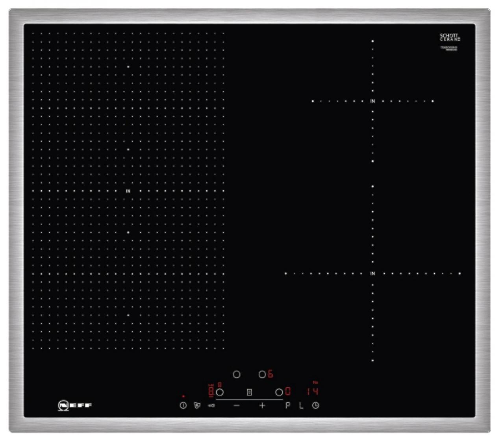The image size is (504, 444).
Task: Activate PowerBoost with the P key
Action: 287,405
